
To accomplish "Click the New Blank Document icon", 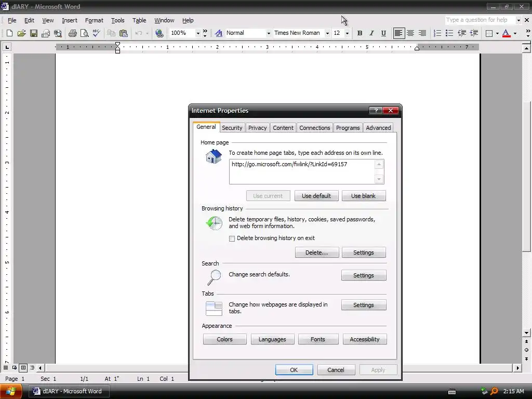I will coord(9,33).
